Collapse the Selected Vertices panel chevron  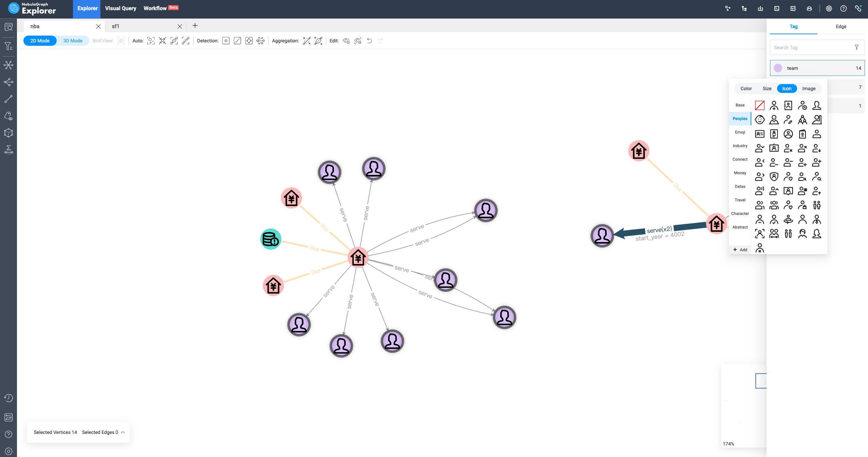(122, 433)
